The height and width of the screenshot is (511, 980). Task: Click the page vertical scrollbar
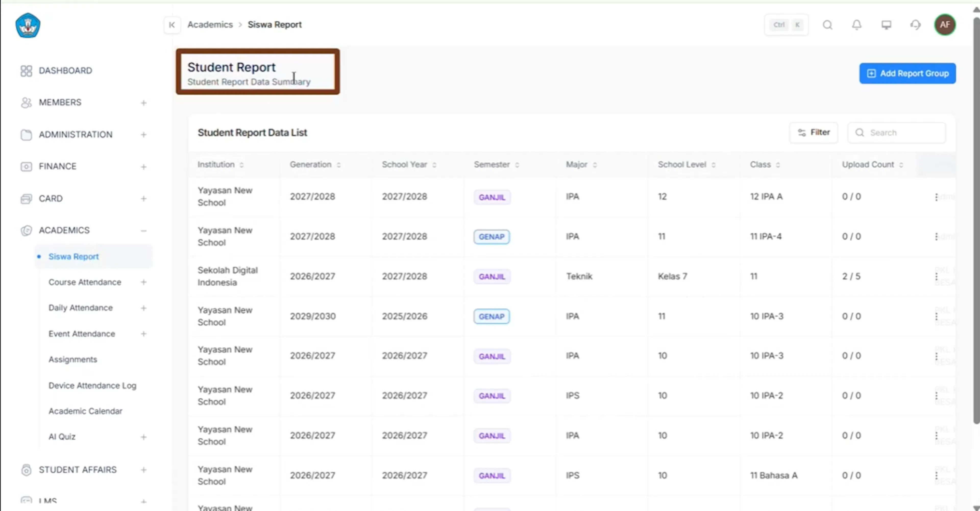tap(976, 220)
